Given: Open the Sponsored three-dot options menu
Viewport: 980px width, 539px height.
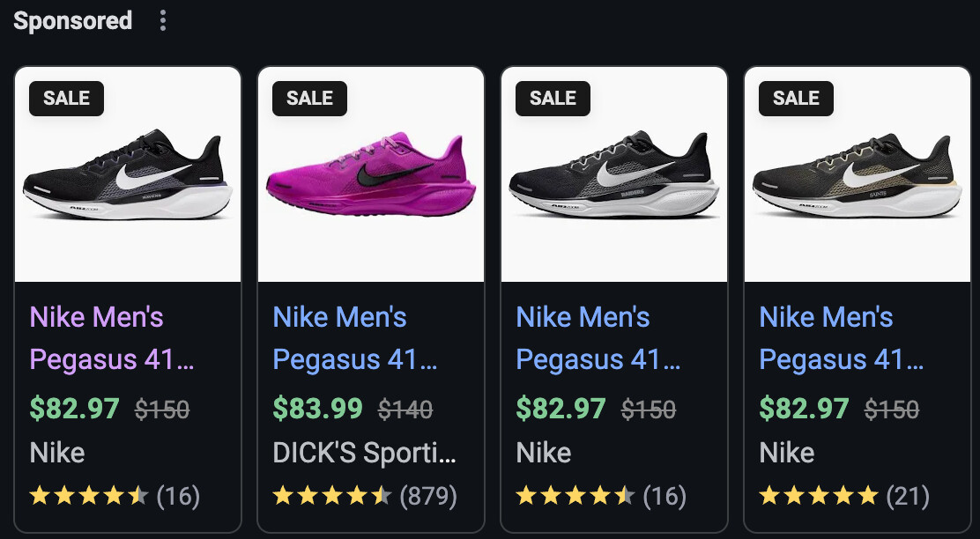Looking at the screenshot, I should [163, 21].
